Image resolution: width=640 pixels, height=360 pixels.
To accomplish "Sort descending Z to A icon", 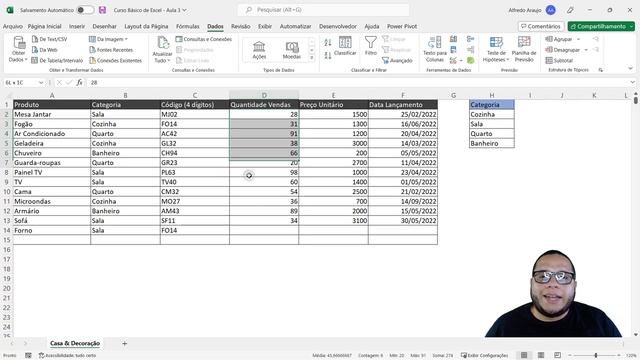I will [328, 55].
